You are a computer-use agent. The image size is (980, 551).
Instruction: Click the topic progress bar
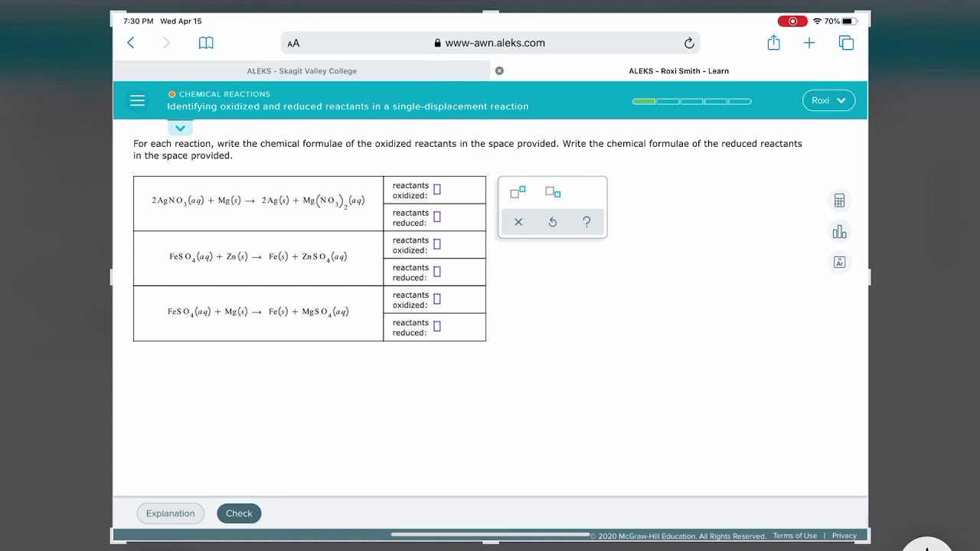[691, 101]
